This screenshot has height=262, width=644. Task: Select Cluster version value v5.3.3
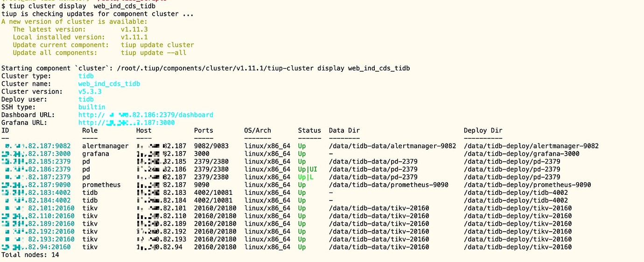pos(90,91)
